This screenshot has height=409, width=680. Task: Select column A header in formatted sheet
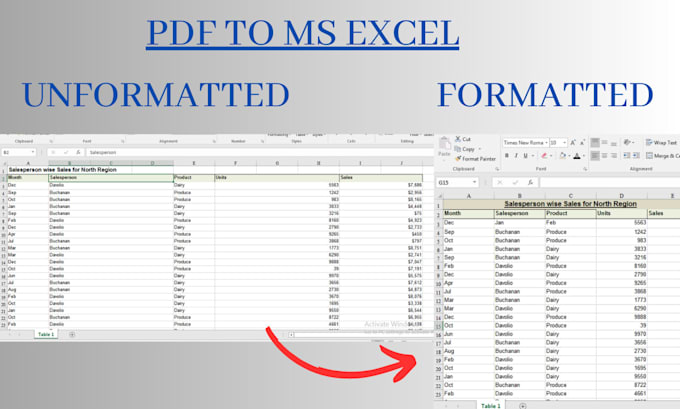(x=469, y=196)
